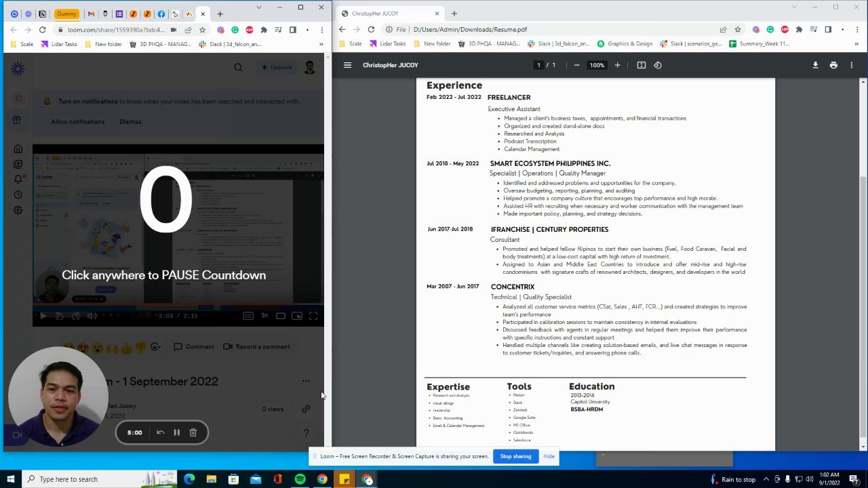The width and height of the screenshot is (868, 488).
Task: Expand hidden bookmarks in Loom window
Action: click(321, 44)
